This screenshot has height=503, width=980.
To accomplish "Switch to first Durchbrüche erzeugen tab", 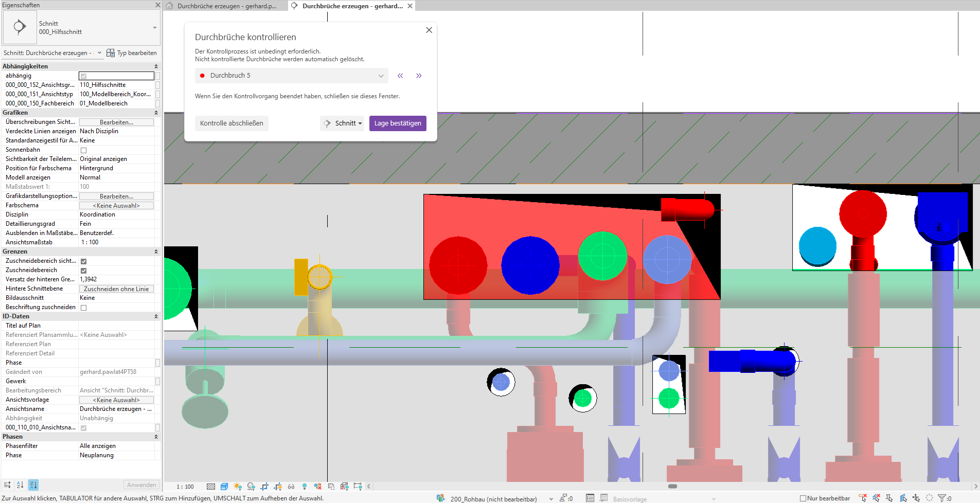I will (226, 6).
